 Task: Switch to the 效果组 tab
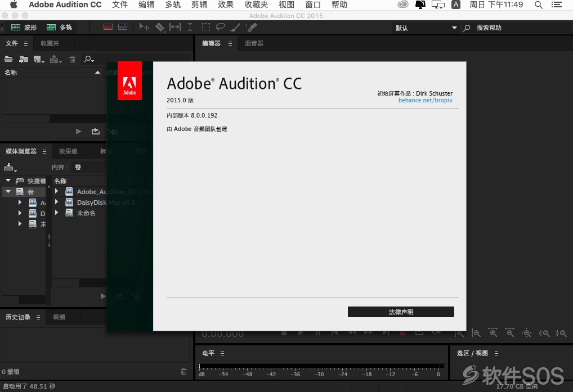68,151
